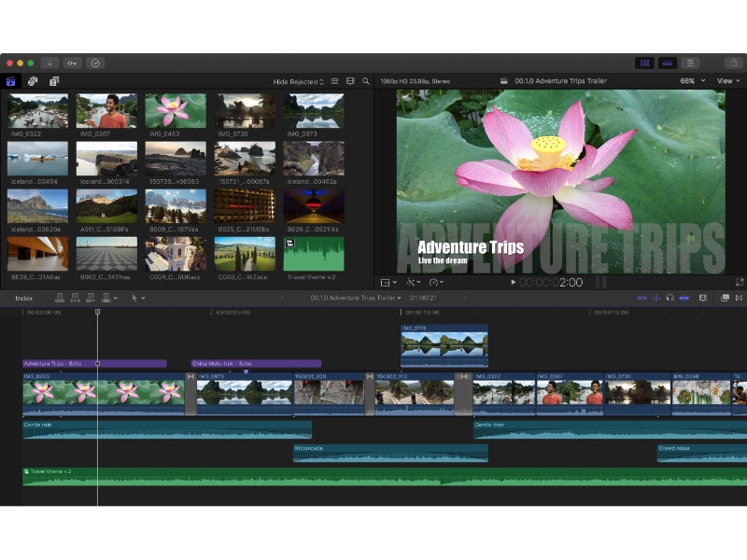Go forward in timeline history arrow
The image size is (747, 560).
tap(464, 298)
